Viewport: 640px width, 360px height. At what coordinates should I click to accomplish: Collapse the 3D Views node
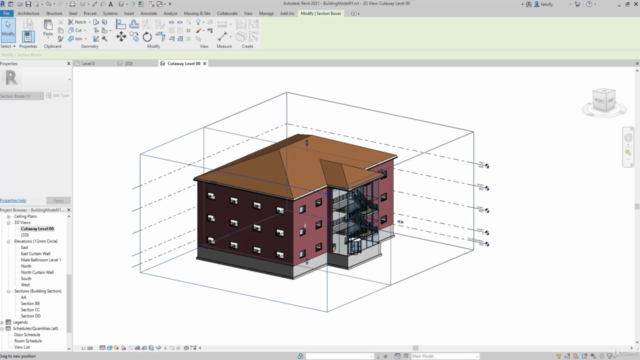point(9,222)
